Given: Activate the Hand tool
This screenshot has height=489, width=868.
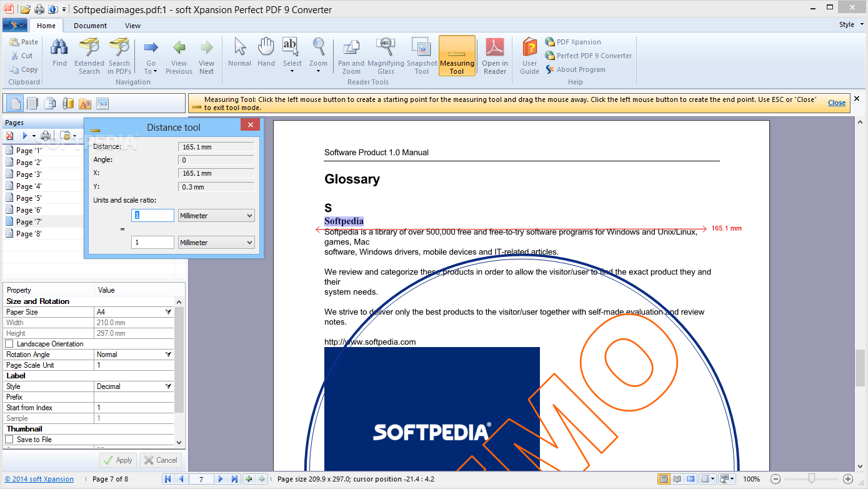Looking at the screenshot, I should [266, 53].
